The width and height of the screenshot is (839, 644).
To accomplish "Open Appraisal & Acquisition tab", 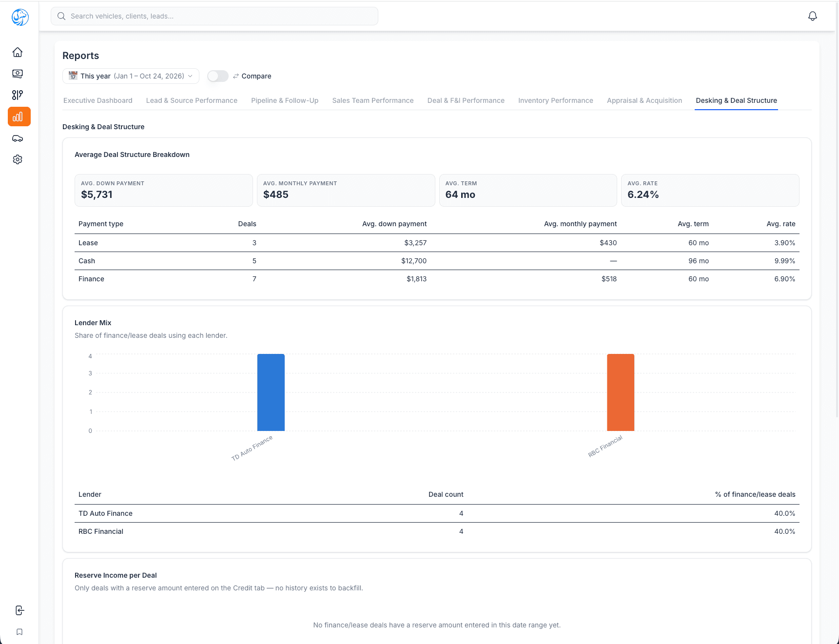I will (x=644, y=100).
